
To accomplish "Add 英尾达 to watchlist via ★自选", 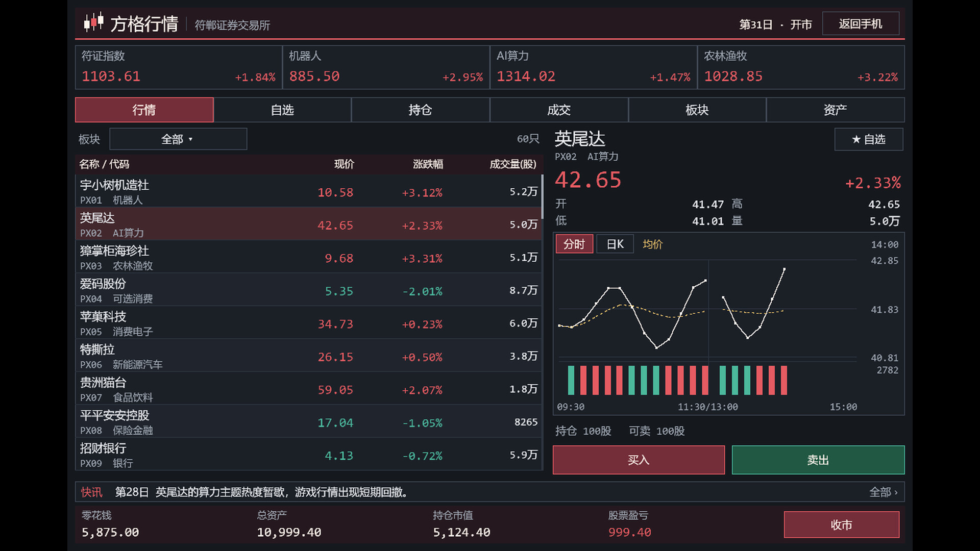I will 869,139.
